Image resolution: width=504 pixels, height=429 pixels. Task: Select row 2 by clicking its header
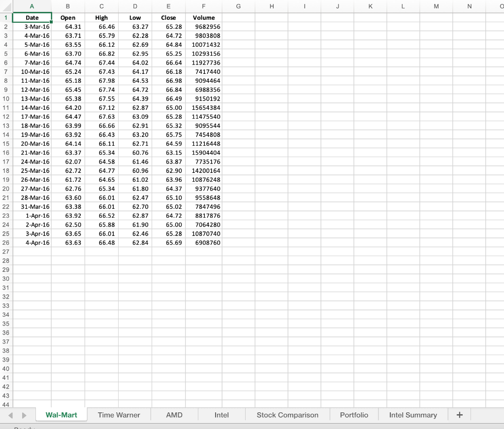[5, 27]
